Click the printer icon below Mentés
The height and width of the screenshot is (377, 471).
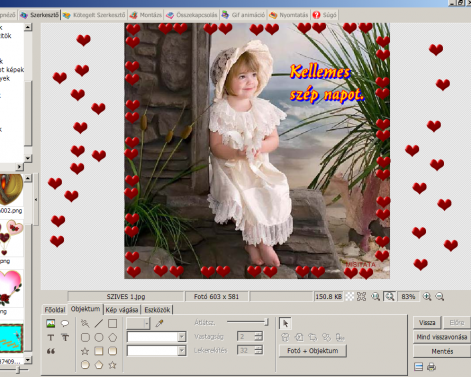coord(432,367)
